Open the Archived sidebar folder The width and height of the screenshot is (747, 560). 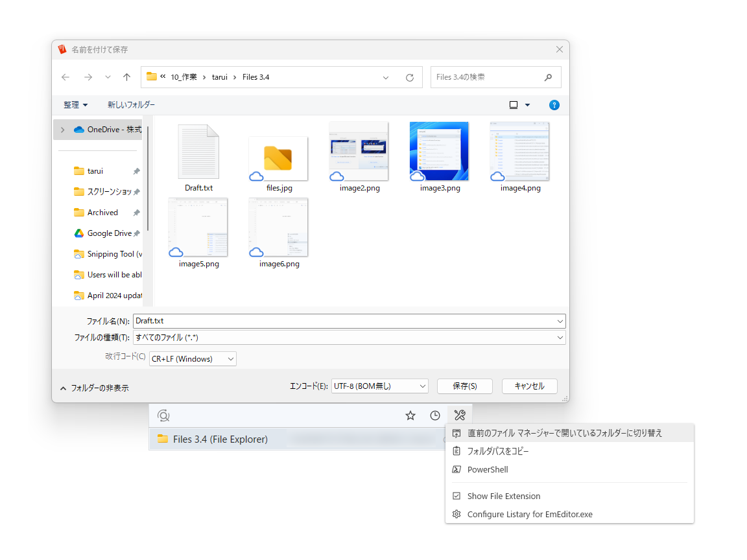[x=102, y=213]
